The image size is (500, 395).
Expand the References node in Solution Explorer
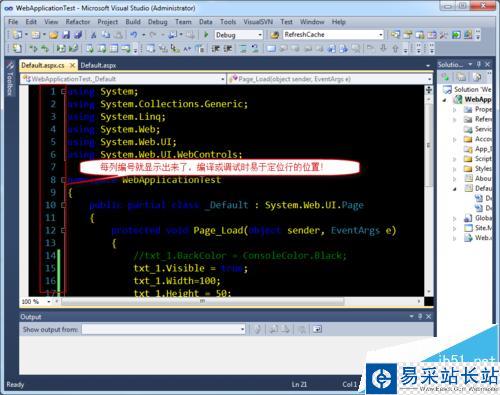(455, 119)
